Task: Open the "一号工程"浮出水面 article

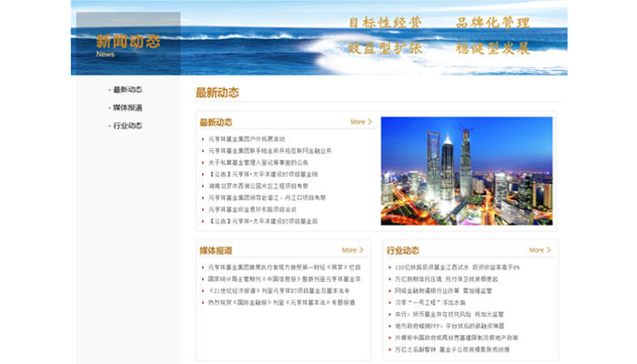Action: click(430, 303)
